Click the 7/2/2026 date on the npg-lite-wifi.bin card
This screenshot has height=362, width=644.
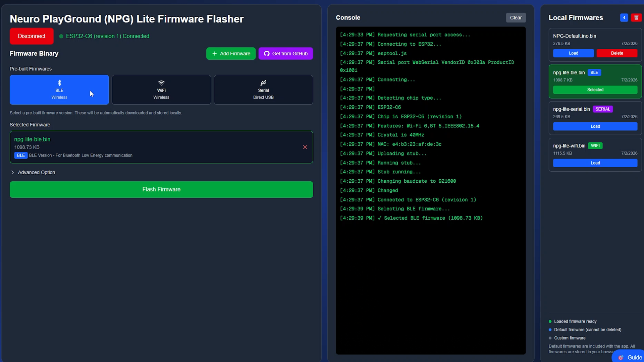tap(629, 153)
